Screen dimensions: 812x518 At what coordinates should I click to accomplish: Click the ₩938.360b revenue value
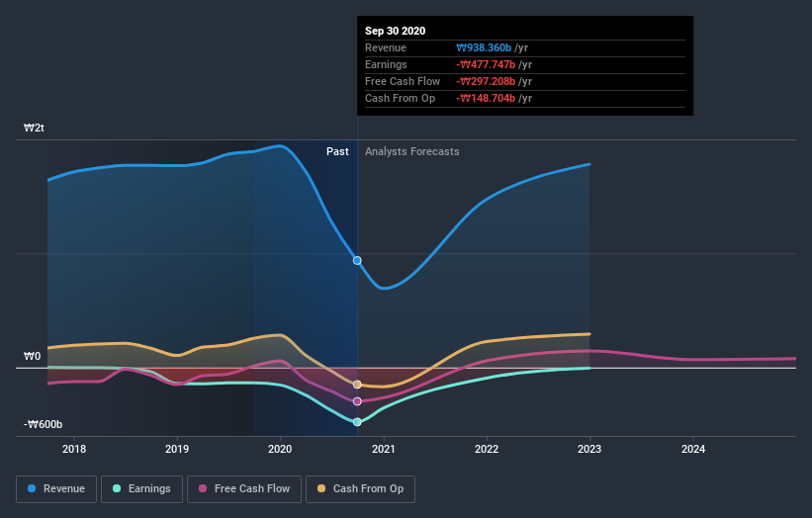click(484, 47)
